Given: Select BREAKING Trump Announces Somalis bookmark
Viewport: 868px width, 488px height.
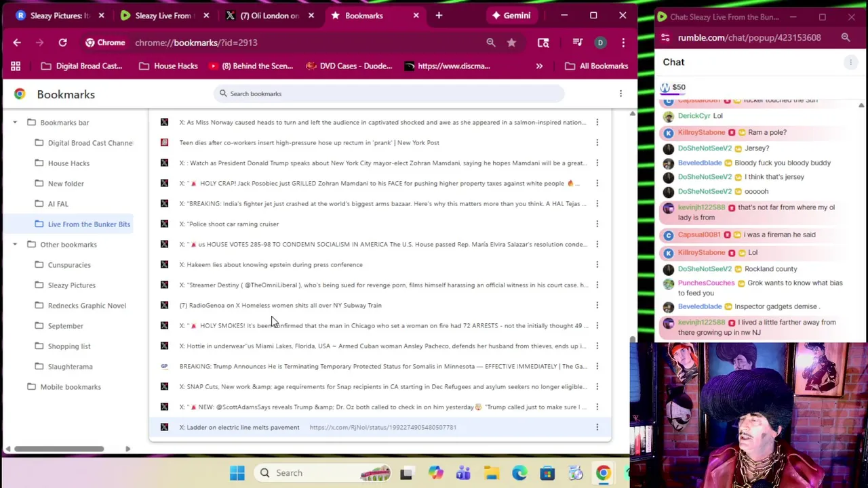Looking at the screenshot, I should 380,366.
